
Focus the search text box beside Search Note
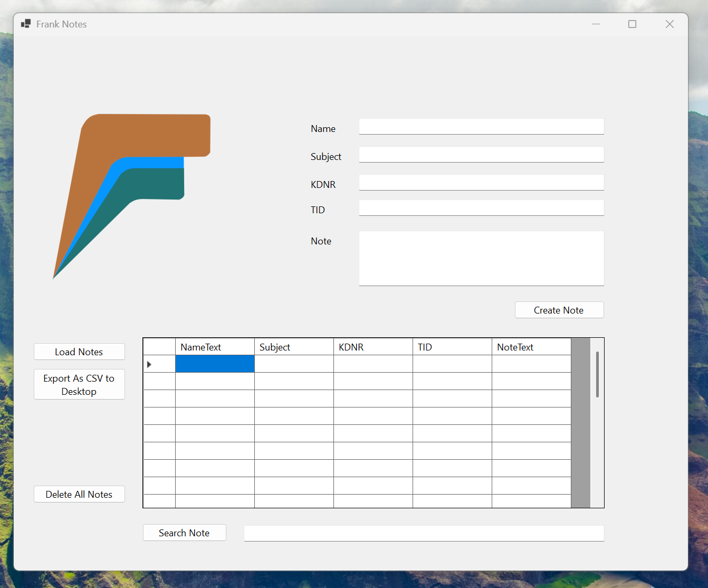click(424, 534)
